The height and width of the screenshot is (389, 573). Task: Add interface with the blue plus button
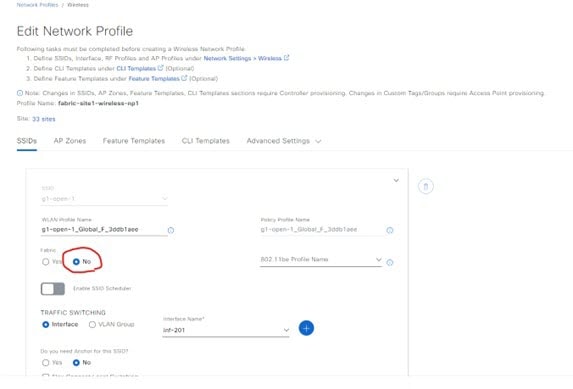[306, 328]
